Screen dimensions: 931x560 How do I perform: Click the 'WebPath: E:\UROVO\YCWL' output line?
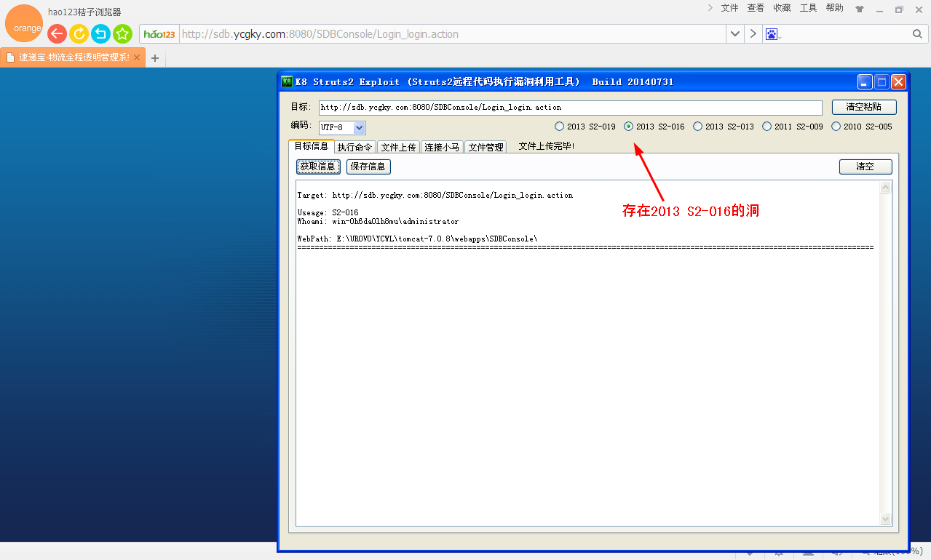click(x=417, y=239)
